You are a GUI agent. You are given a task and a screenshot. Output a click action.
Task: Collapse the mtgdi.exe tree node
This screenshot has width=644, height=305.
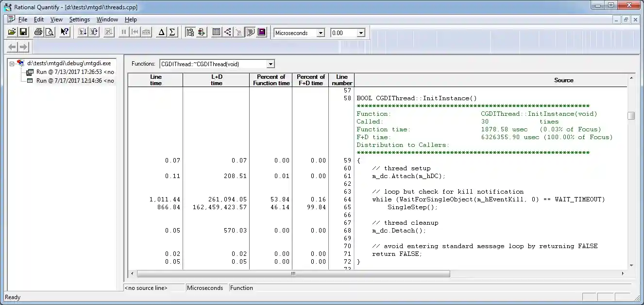[x=13, y=63]
